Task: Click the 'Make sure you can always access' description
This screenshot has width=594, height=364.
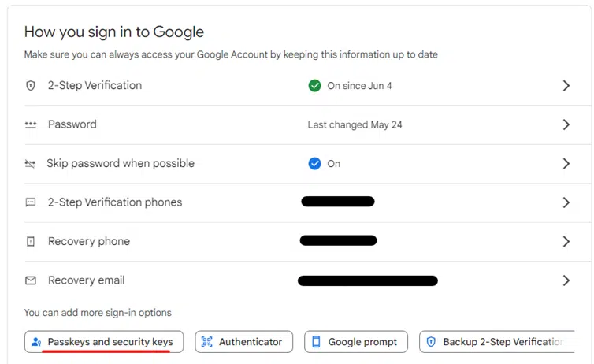Action: (231, 55)
